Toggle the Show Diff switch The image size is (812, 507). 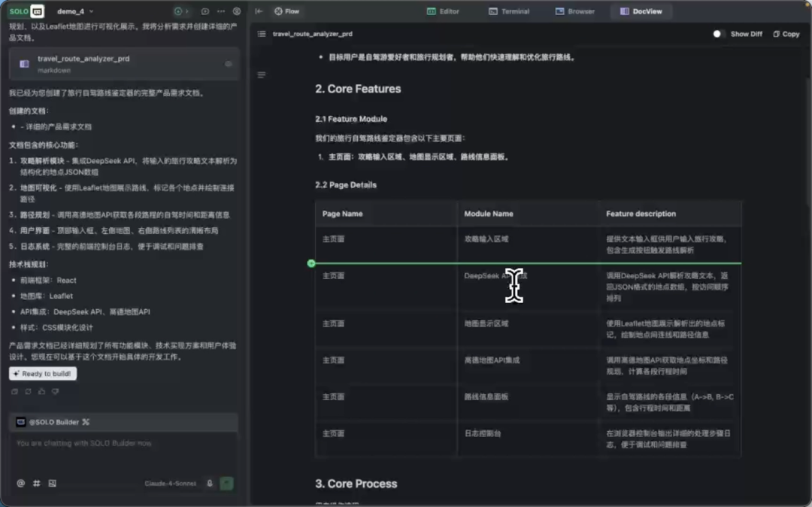[x=718, y=34]
